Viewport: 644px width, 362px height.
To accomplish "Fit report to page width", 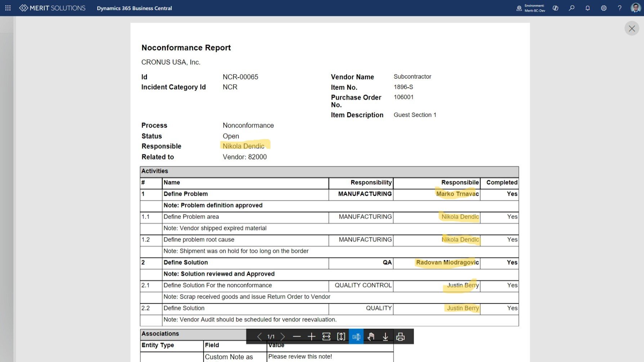I will click(x=326, y=336).
